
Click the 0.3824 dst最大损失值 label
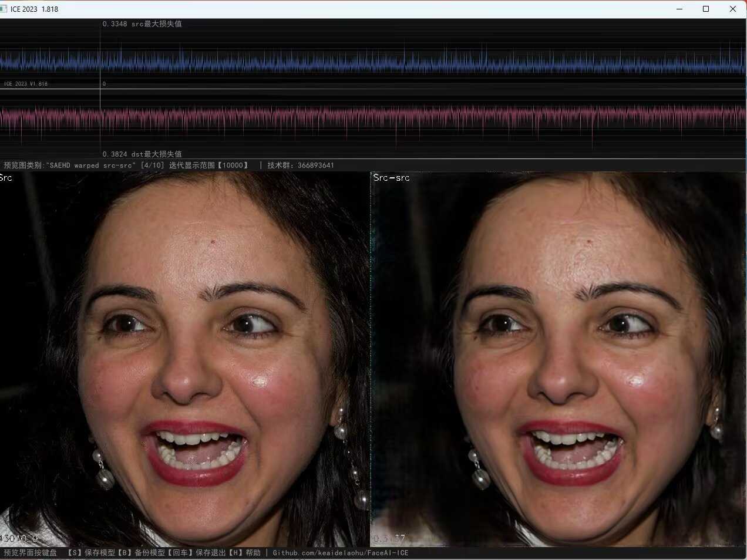[x=142, y=154]
